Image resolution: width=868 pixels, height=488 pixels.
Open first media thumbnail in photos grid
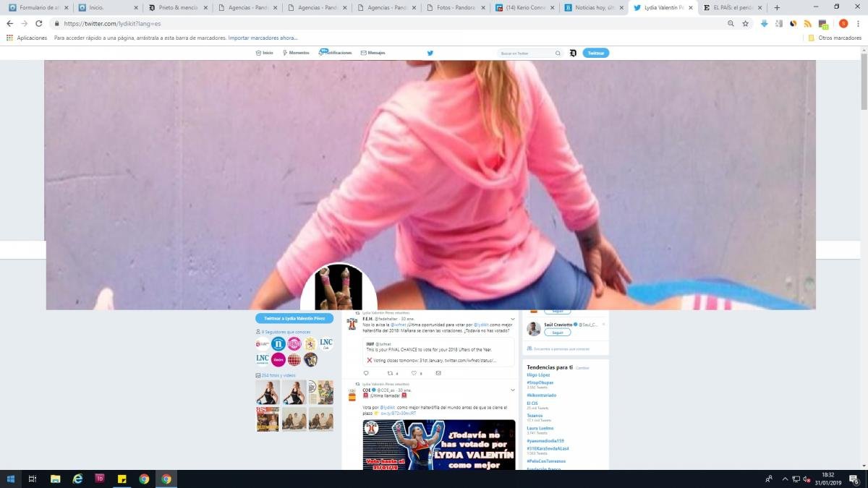[x=268, y=393]
